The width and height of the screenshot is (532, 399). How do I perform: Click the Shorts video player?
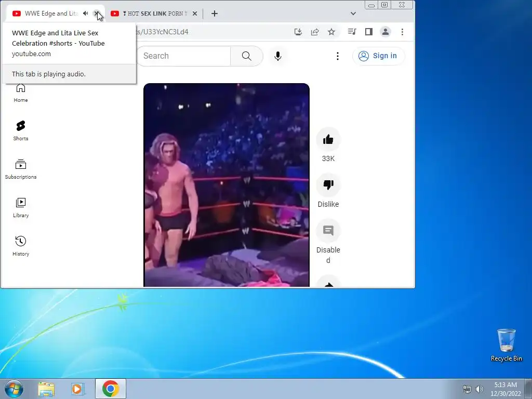pyautogui.click(x=227, y=185)
